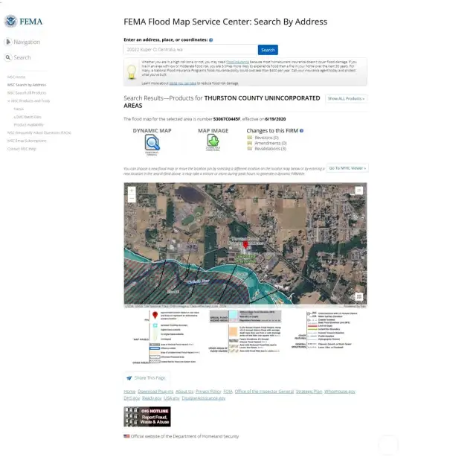Click Show ALL Products button
The image size is (476, 460).
pyautogui.click(x=346, y=98)
